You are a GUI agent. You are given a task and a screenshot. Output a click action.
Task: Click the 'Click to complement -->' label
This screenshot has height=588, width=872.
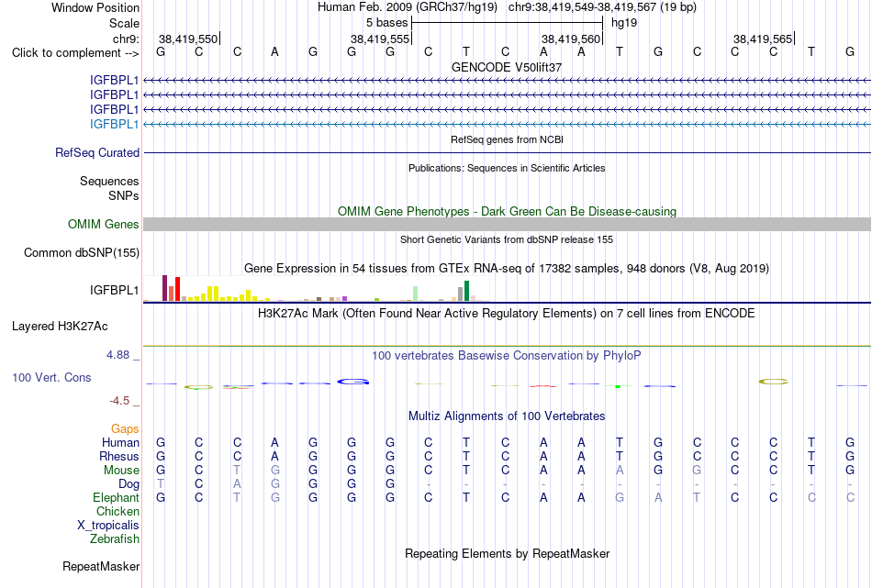click(75, 53)
